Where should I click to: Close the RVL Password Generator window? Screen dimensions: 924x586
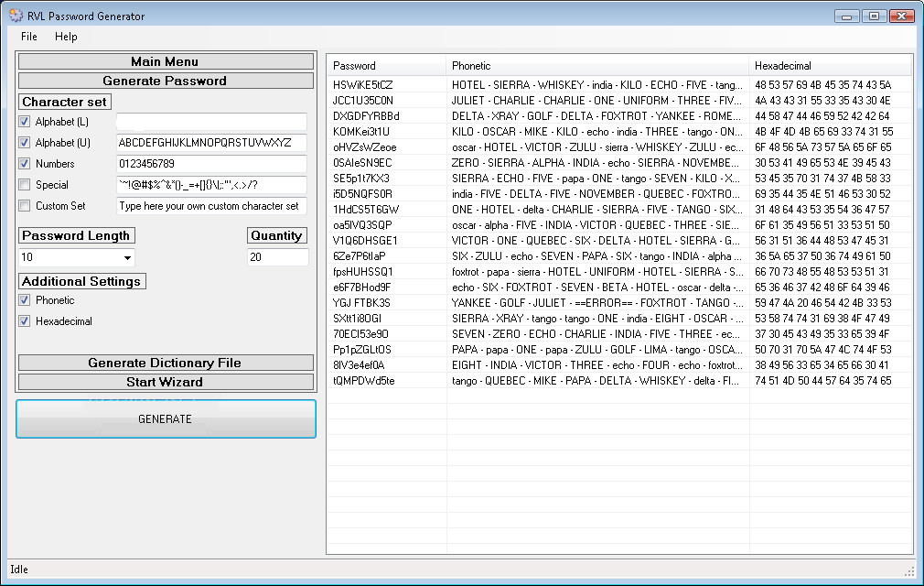click(902, 16)
